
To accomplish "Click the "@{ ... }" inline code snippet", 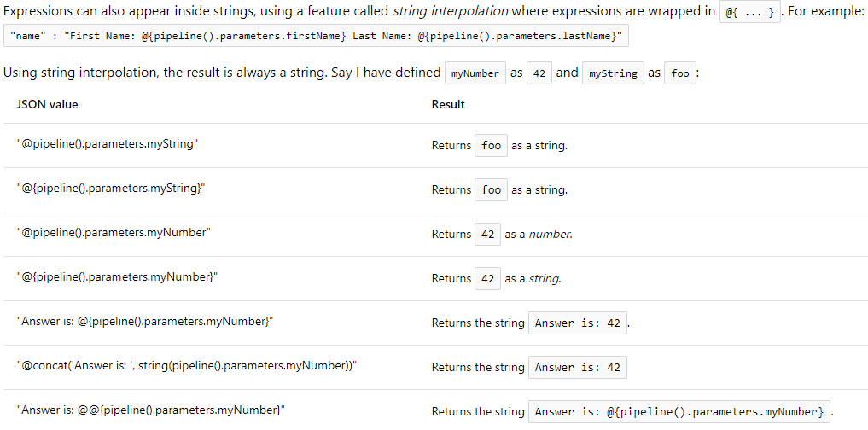I will tap(749, 12).
